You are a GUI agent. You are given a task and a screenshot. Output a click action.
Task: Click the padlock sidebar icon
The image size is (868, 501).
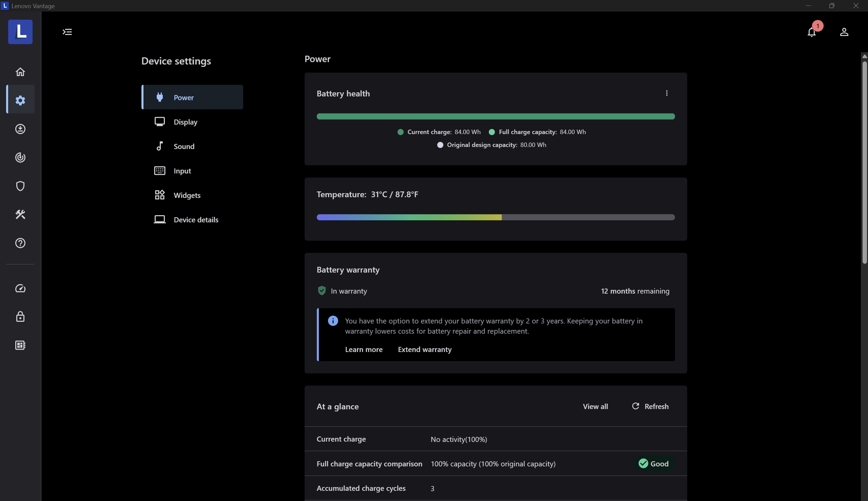tap(20, 317)
